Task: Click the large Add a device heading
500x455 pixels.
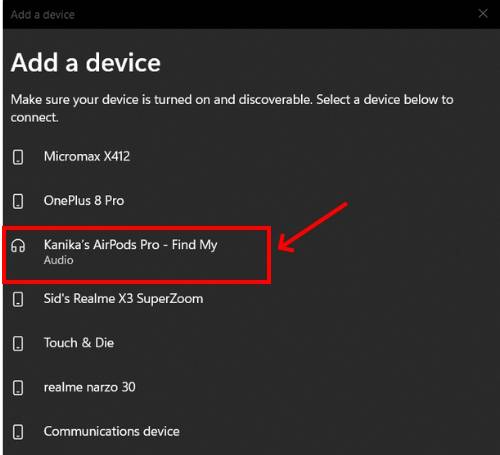Action: pos(86,63)
